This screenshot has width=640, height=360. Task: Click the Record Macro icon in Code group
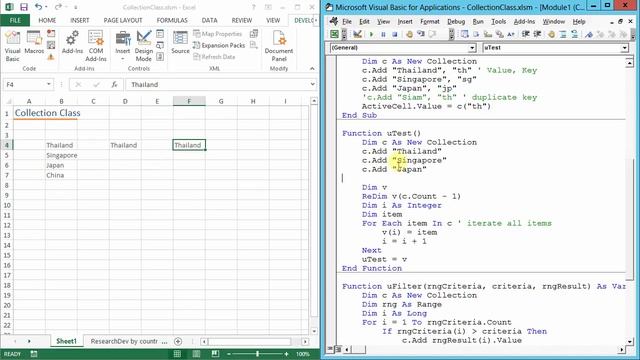click(x=51, y=34)
